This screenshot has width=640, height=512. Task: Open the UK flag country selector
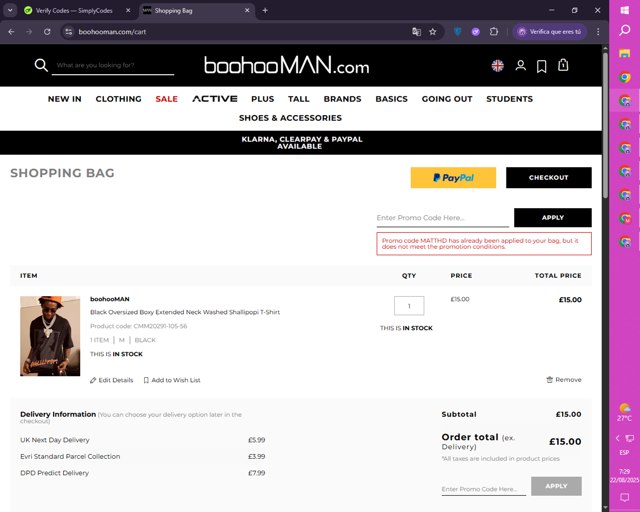(498, 65)
